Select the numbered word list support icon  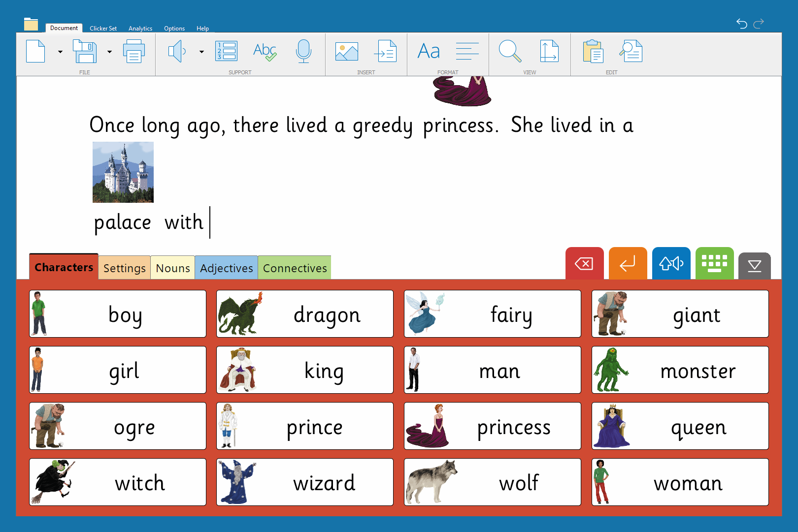226,51
